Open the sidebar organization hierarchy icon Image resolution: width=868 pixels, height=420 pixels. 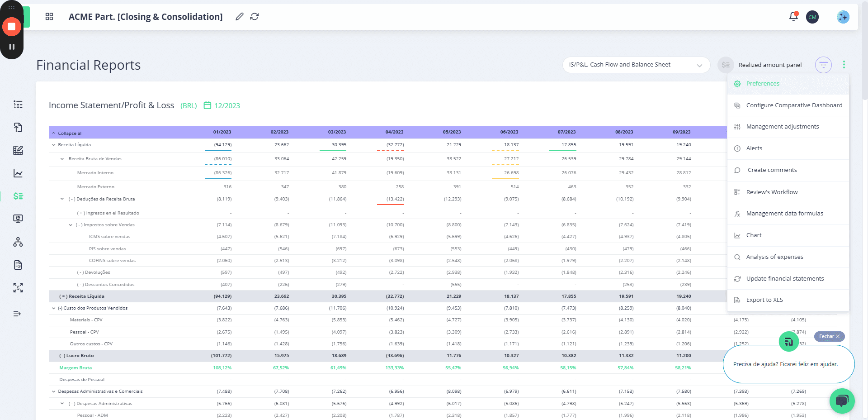tap(18, 242)
